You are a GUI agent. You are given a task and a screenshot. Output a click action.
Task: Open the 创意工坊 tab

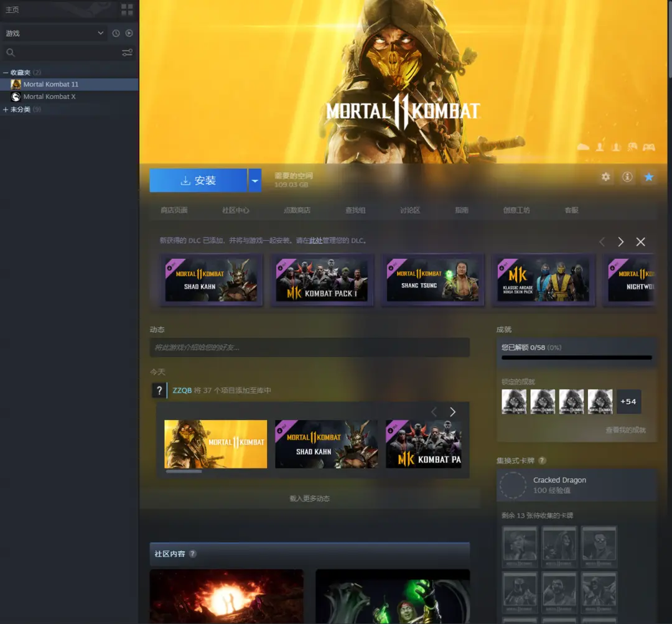click(x=516, y=210)
